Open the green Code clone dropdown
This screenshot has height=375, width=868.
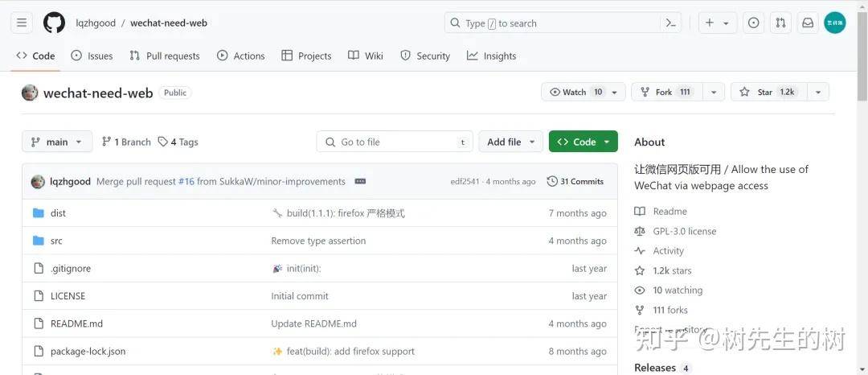coord(583,142)
